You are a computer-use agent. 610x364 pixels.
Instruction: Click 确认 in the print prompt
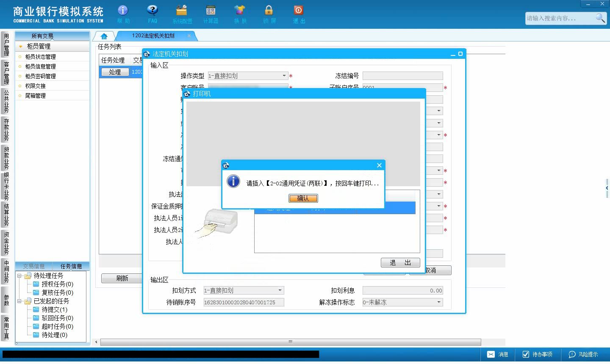click(x=303, y=198)
